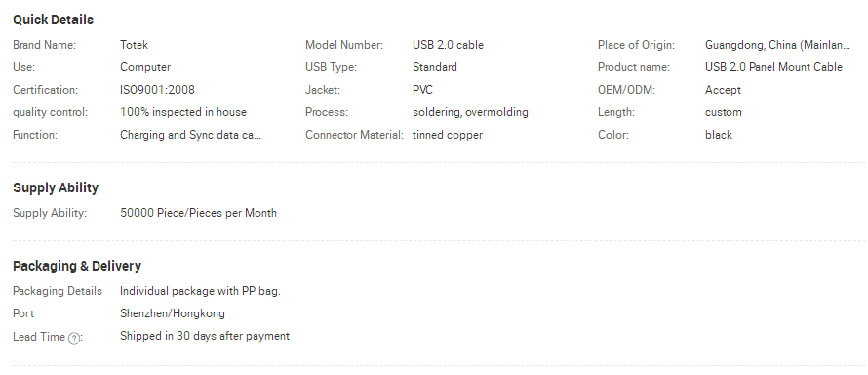Click Individual package with PP bag text
Image resolution: width=868 pixels, height=375 pixels.
(200, 291)
